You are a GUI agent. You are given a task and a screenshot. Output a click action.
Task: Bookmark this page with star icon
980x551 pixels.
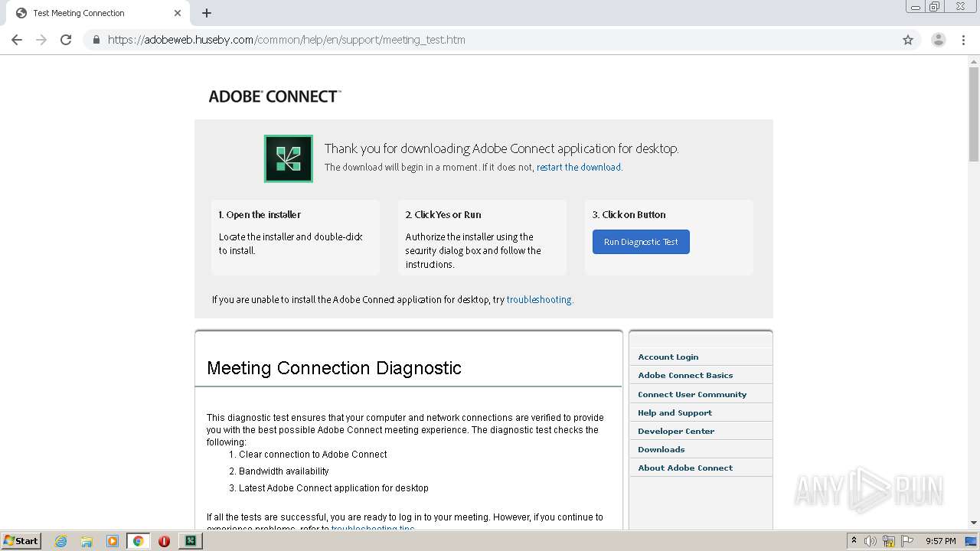pos(908,40)
